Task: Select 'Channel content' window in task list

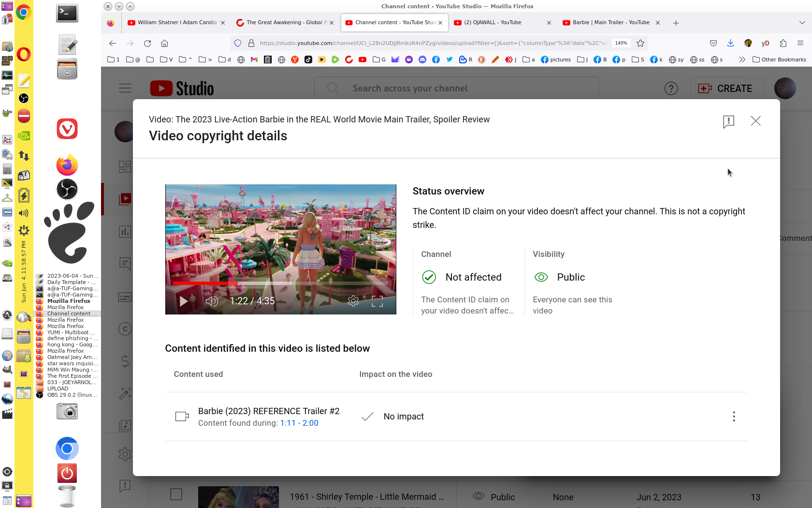Action: [68, 314]
